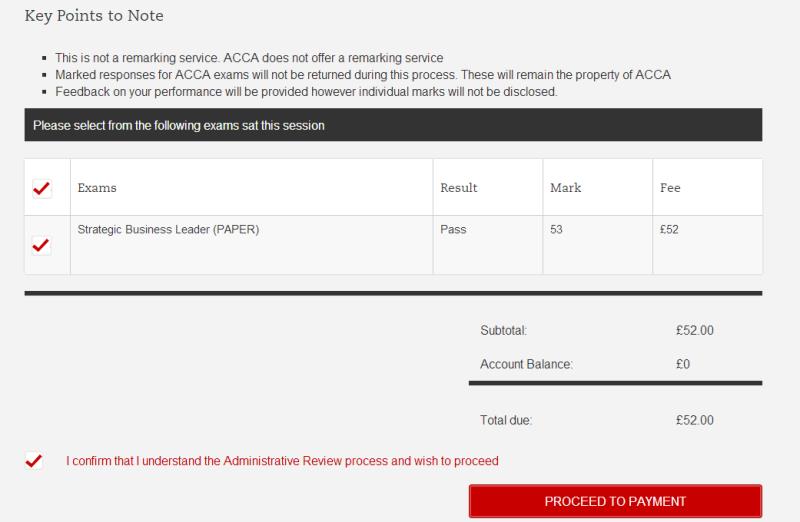Click the Key Points to Note heading
The height and width of the screenshot is (522, 800).
[x=94, y=16]
